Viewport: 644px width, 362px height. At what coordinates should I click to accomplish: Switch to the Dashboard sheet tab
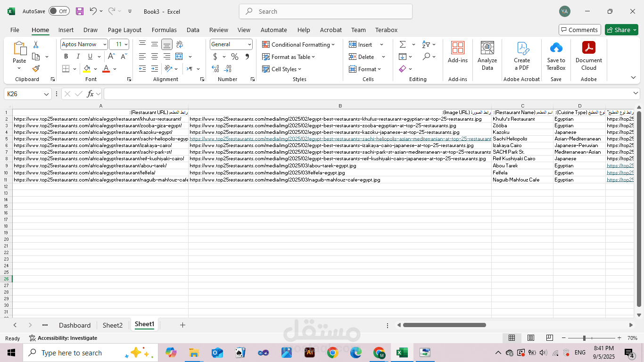click(x=74, y=325)
